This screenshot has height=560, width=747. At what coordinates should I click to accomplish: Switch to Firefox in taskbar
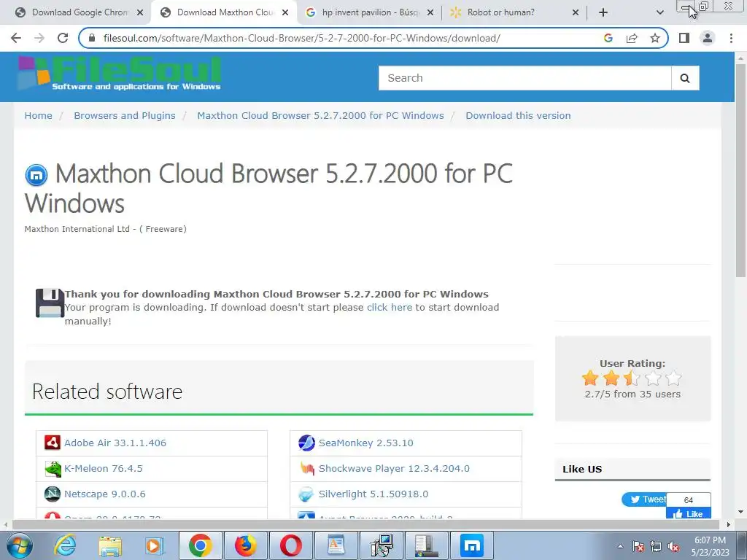click(245, 545)
